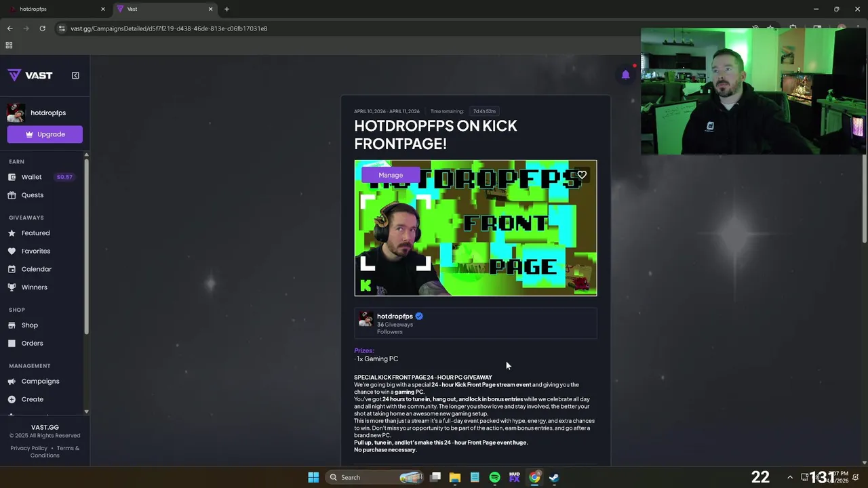Open Quests in the sidebar
Screen dimensions: 868x488
32,195
